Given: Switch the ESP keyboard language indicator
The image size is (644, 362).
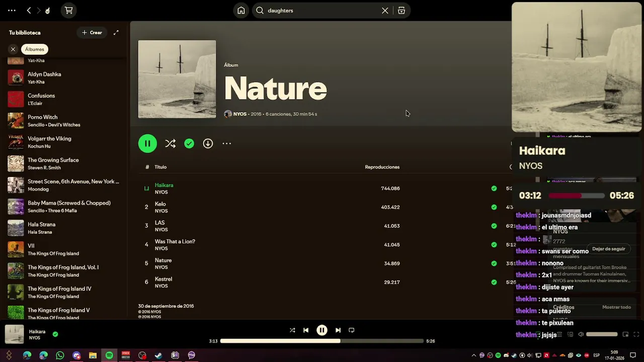Looking at the screenshot, I should pos(597,355).
